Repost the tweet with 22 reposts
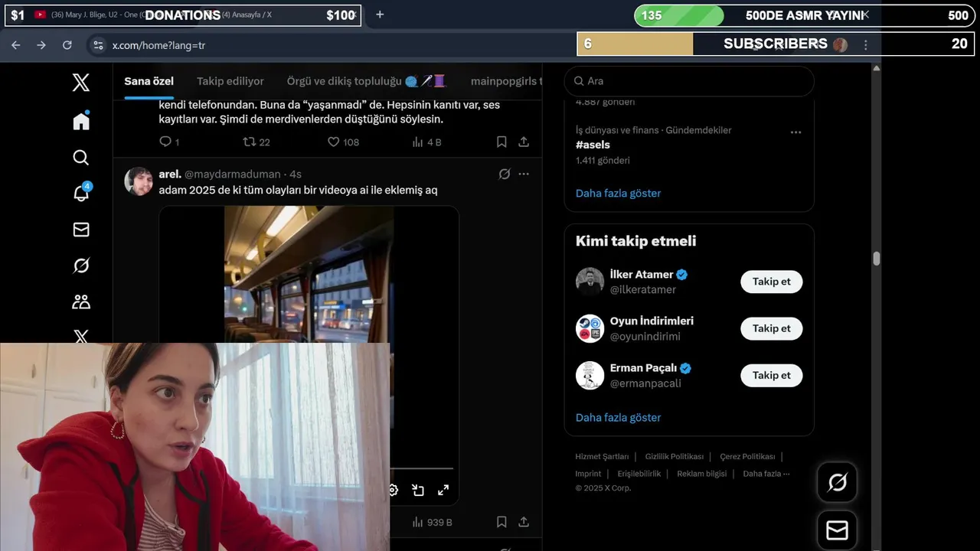The height and width of the screenshot is (551, 980). tap(256, 142)
